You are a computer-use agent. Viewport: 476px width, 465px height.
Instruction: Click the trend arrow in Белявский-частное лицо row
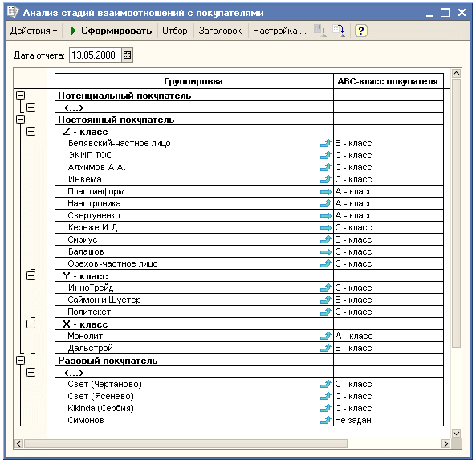pyautogui.click(x=326, y=143)
